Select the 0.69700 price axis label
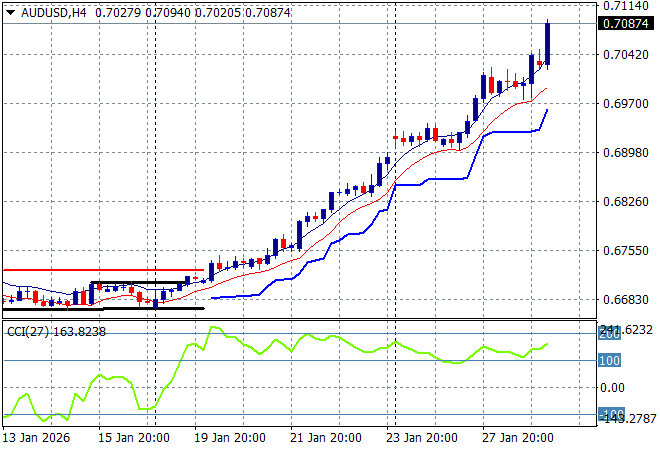The width and height of the screenshot is (660, 450). [626, 104]
